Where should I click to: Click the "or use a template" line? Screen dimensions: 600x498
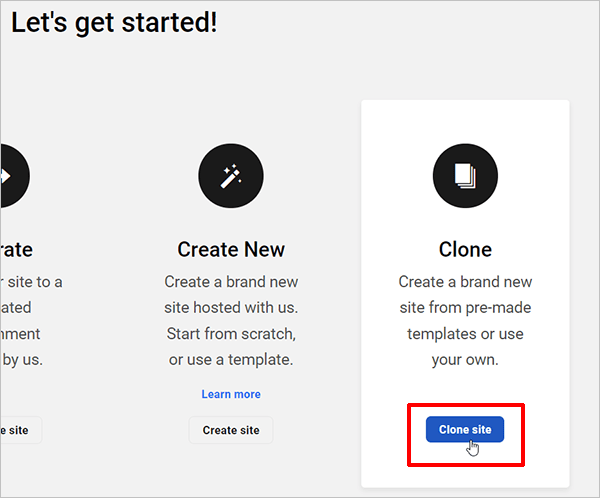231,360
